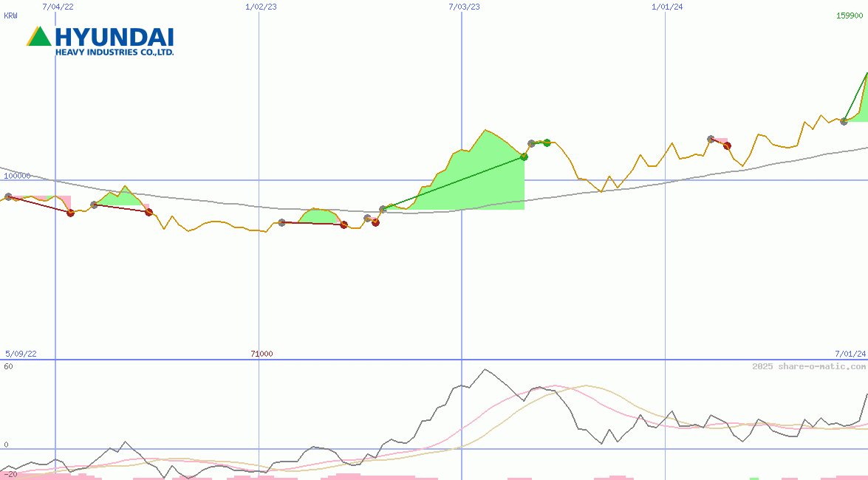The height and width of the screenshot is (480, 868).
Task: Select the 1/02/23 date label
Action: tap(261, 7)
